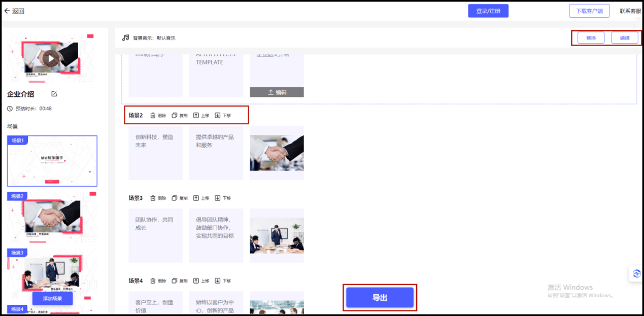Viewport: 644px width, 316px height.
Task: Select the 场景2 thumbnail in the sidebar
Action: [x=52, y=218]
